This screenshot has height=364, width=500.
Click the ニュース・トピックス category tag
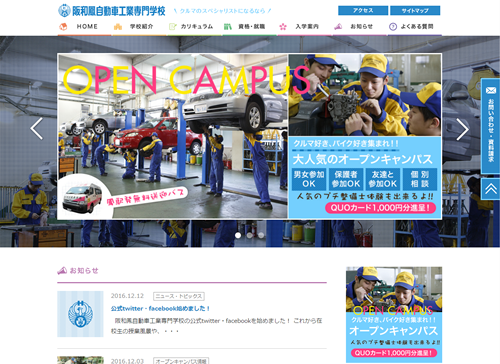pyautogui.click(x=179, y=296)
